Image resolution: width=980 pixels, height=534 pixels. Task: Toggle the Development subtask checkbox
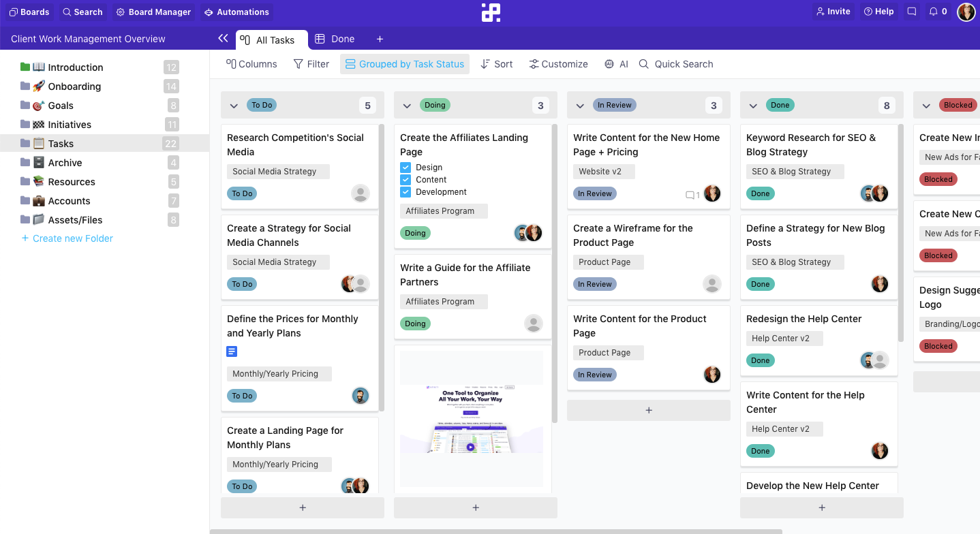[x=407, y=191]
